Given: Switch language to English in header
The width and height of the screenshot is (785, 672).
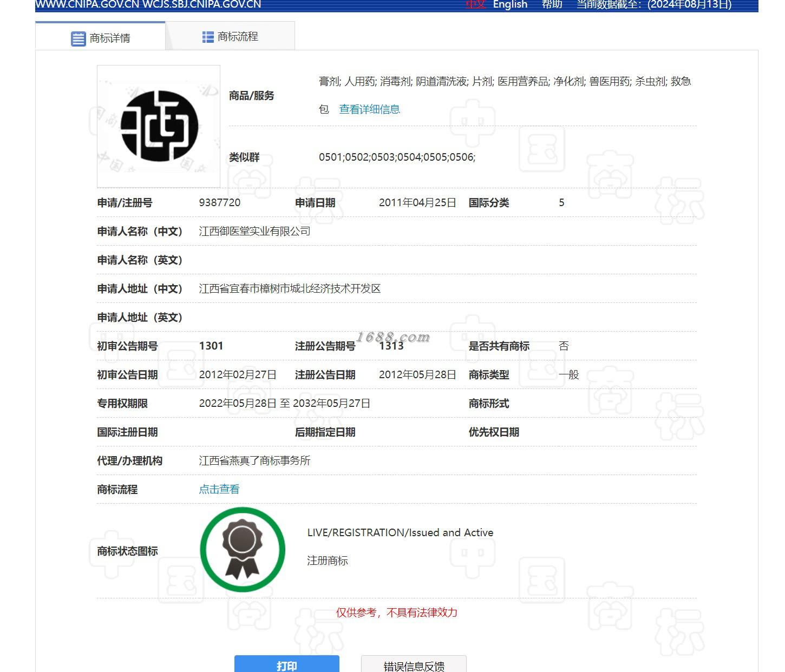Looking at the screenshot, I should [510, 4].
